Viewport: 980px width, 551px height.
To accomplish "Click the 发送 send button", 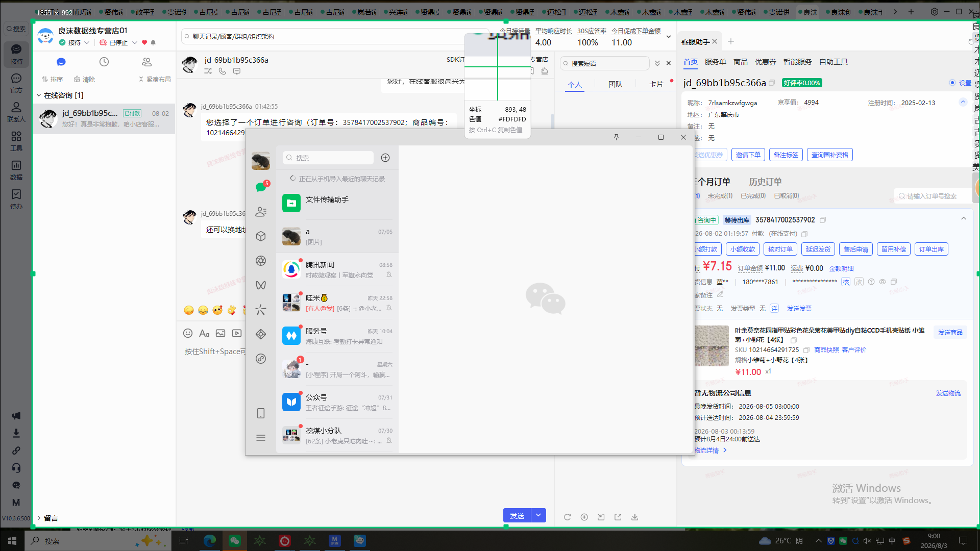I will (x=517, y=515).
